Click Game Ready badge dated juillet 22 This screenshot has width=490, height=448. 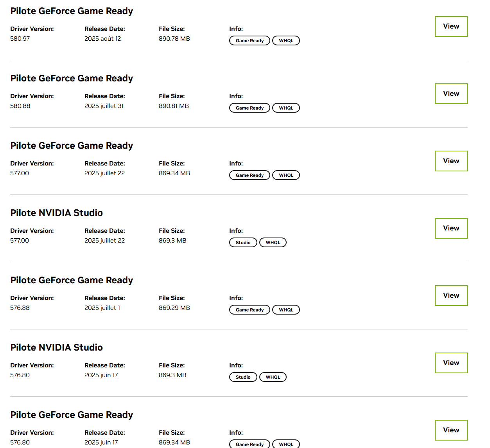coord(249,175)
